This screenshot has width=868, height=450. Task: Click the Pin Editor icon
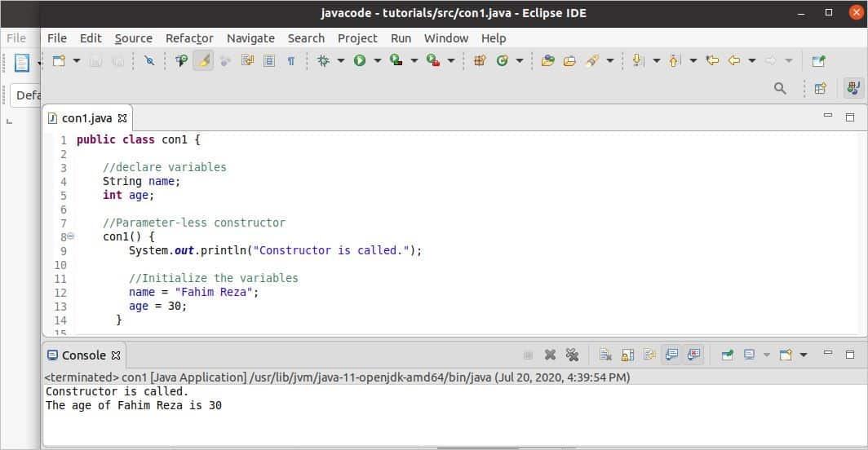(819, 61)
